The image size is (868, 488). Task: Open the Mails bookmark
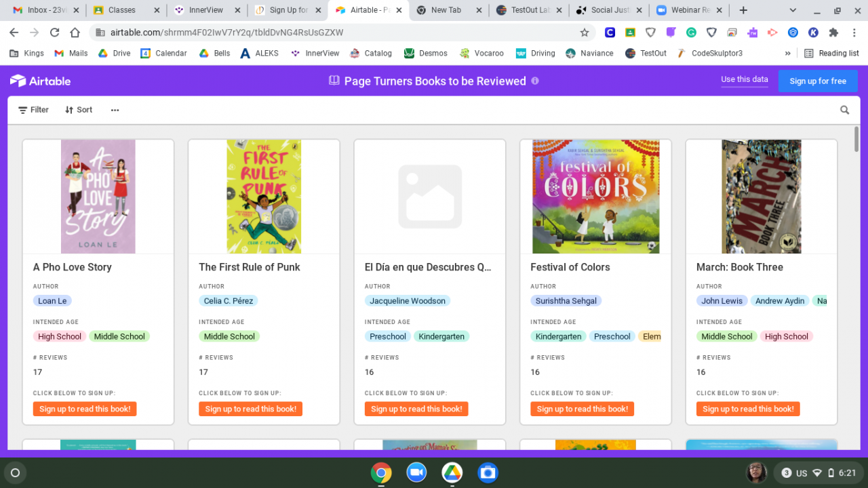click(71, 53)
